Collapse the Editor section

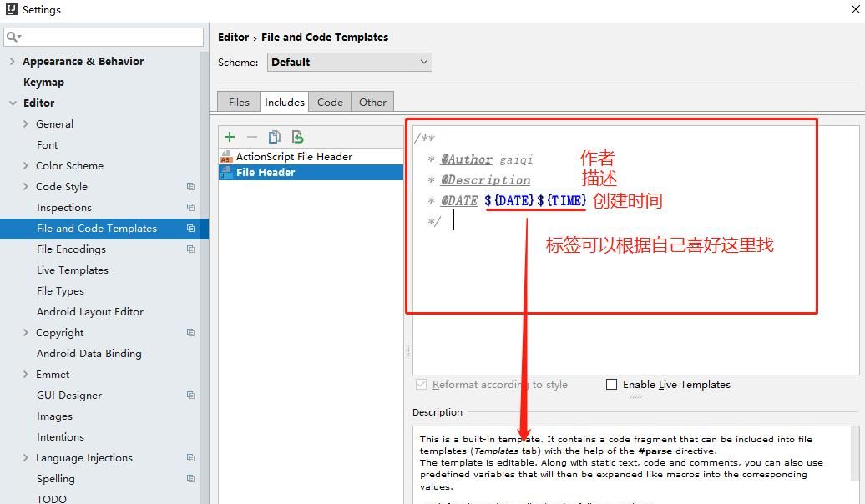click(13, 103)
